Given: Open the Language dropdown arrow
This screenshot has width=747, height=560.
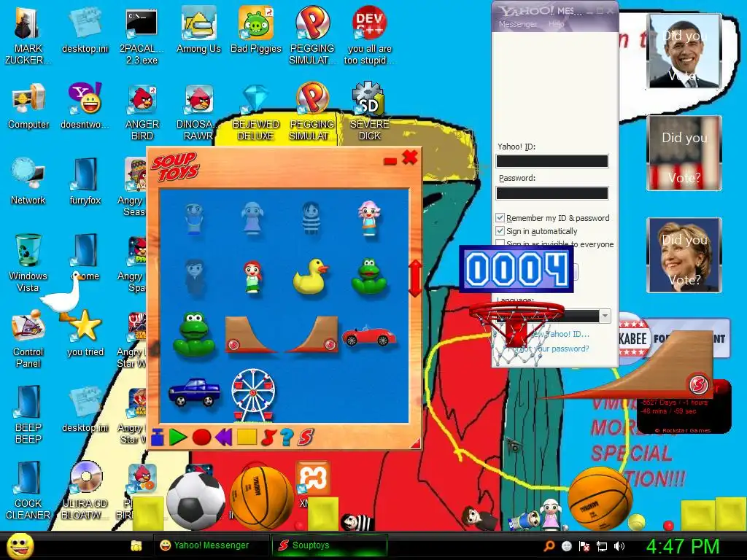Looking at the screenshot, I should [605, 316].
